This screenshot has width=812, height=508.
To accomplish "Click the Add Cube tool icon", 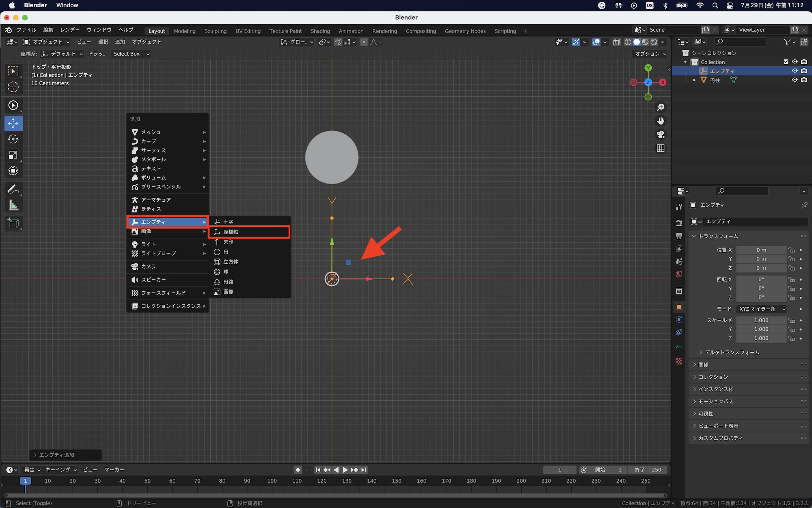I will 13,224.
